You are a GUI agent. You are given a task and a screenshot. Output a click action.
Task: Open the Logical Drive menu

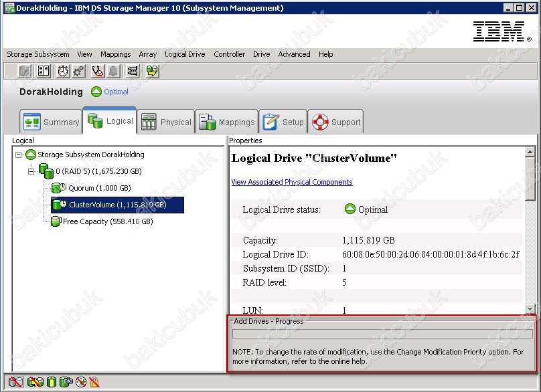185,54
